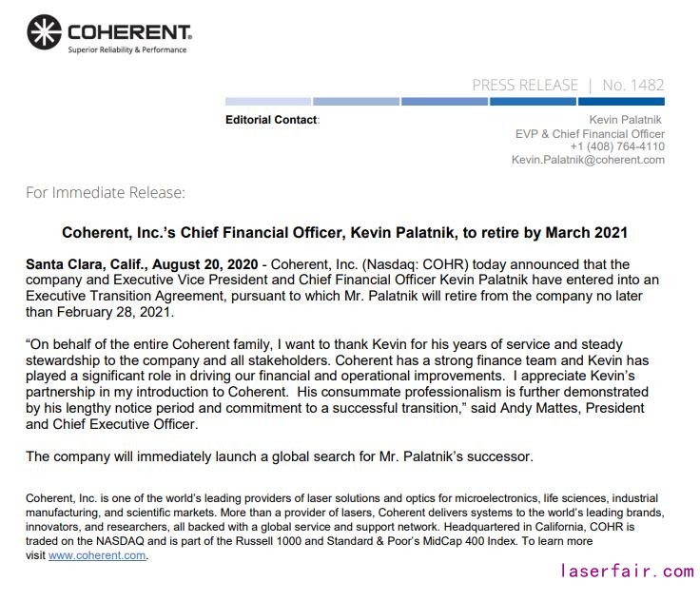The height and width of the screenshot is (601, 700).
Task: Click the lightest blue bar segment
Action: (x=268, y=102)
